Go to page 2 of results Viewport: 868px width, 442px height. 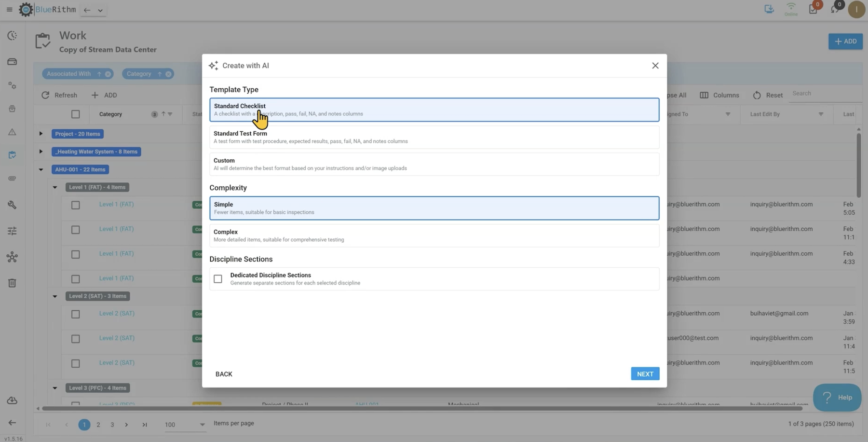point(98,425)
